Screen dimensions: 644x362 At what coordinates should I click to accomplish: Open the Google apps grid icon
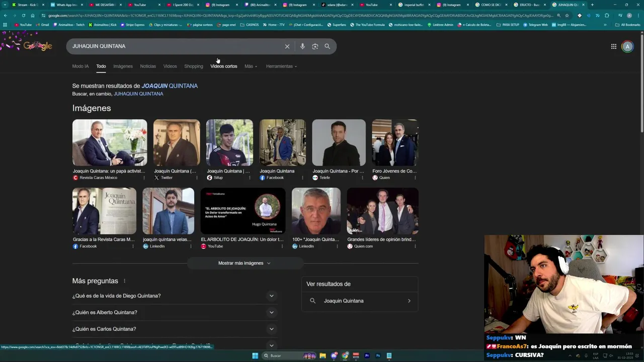[614, 46]
